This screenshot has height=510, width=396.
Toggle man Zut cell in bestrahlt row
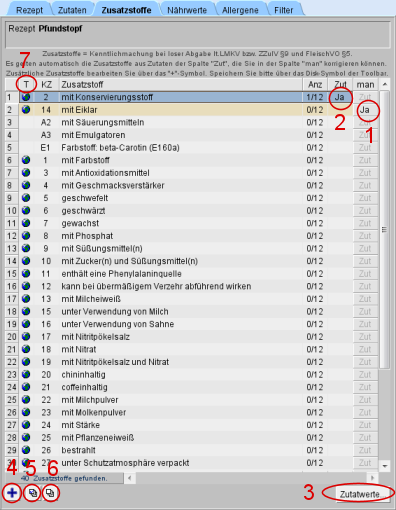pos(365,450)
